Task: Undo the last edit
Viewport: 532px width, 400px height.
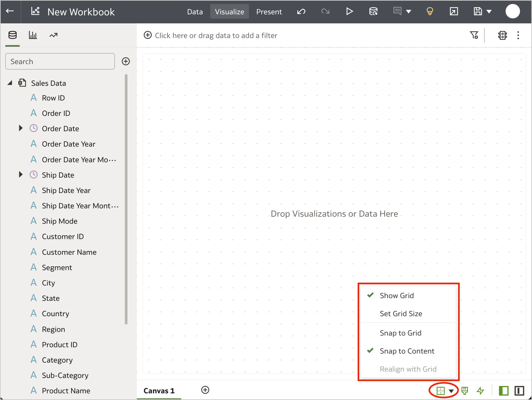Action: tap(301, 12)
